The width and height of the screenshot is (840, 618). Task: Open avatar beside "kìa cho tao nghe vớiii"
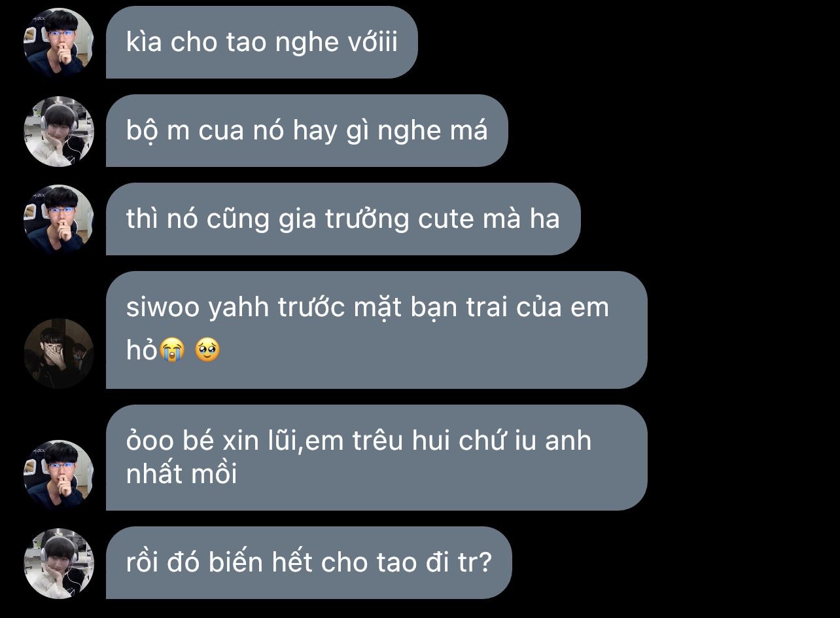(59, 43)
